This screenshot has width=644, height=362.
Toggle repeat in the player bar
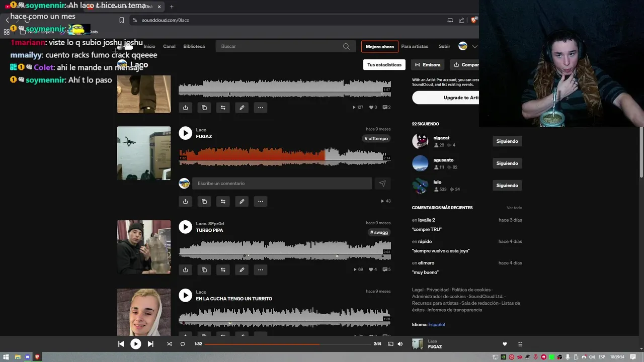[x=183, y=344]
